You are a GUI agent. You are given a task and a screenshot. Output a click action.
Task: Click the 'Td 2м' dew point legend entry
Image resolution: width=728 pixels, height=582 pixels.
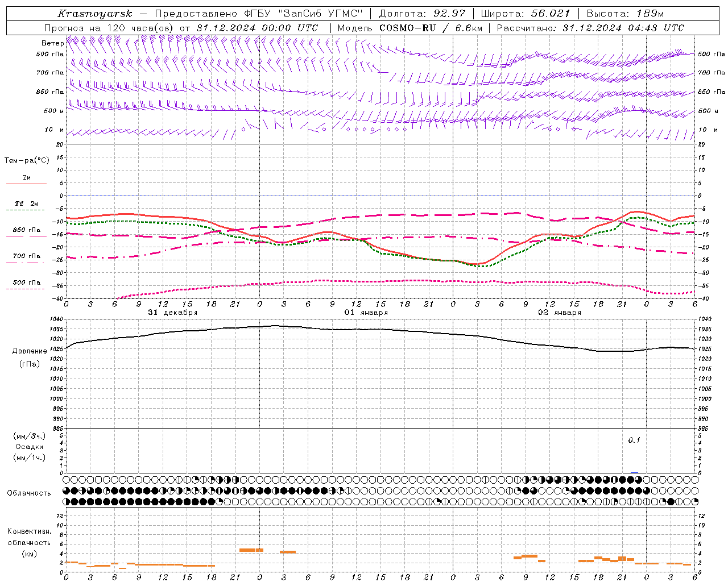point(27,203)
